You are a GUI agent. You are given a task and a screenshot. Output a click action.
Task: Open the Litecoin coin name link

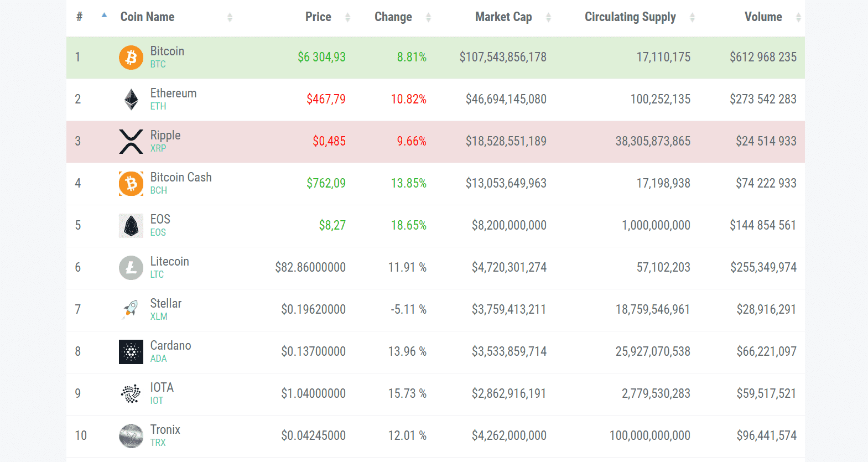click(170, 262)
